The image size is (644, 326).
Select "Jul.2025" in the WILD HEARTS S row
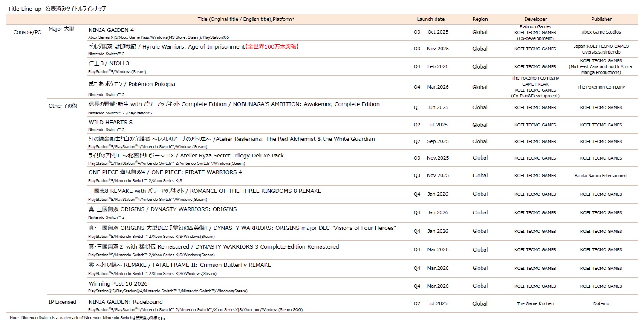tap(438, 125)
